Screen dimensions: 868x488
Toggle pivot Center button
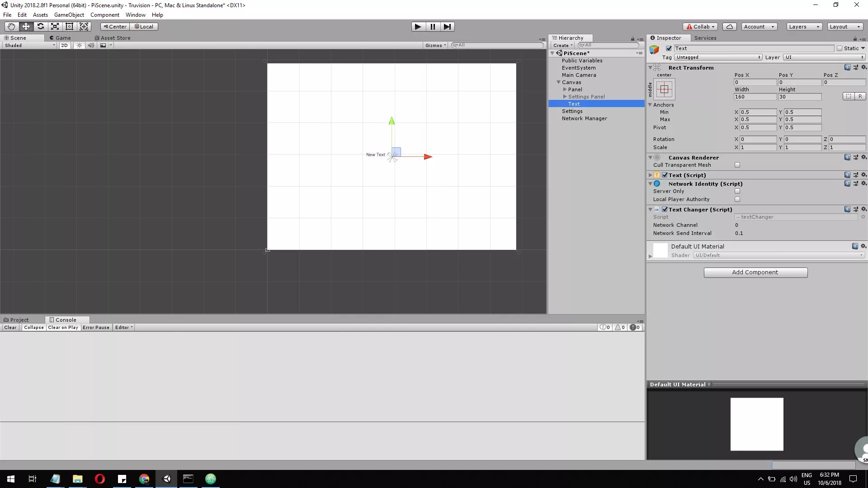(x=115, y=27)
